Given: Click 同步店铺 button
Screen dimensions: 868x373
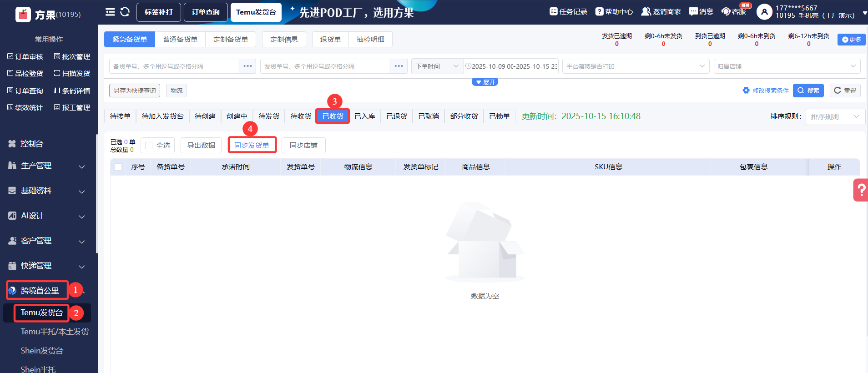Looking at the screenshot, I should (x=303, y=146).
